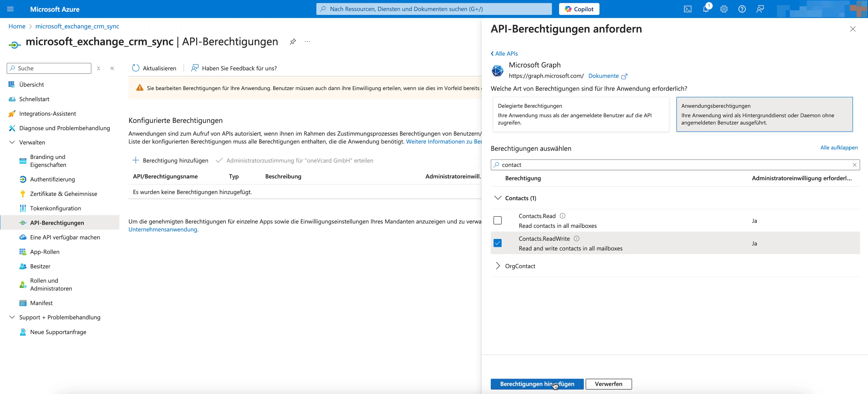Click the Administratorzustimmung erteilen button
This screenshot has height=394, width=868.
[294, 160]
